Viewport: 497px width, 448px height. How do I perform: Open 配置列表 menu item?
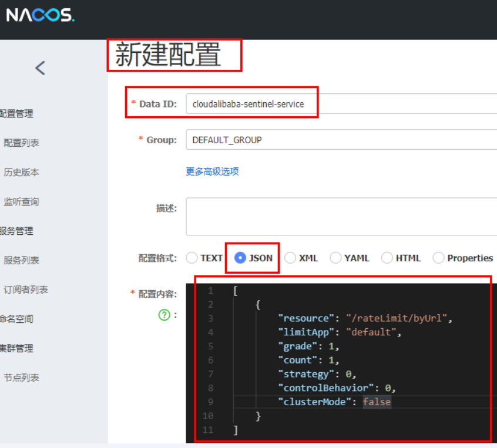click(x=21, y=143)
